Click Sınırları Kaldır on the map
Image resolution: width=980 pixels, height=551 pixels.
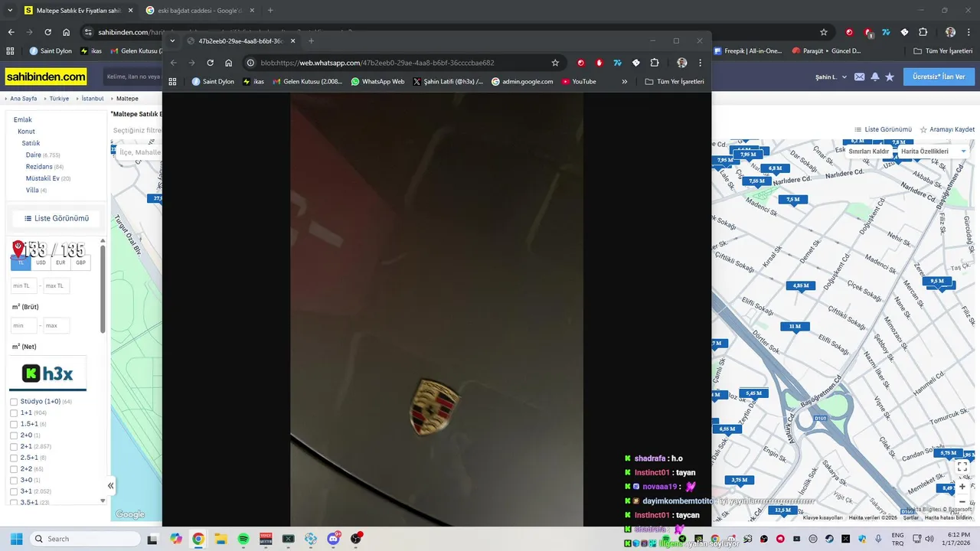coord(869,152)
